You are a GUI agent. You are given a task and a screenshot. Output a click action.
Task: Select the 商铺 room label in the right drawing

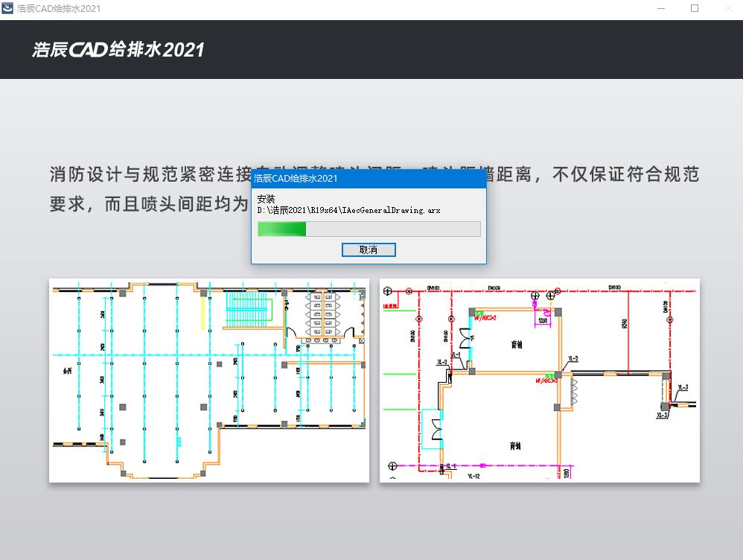516,343
